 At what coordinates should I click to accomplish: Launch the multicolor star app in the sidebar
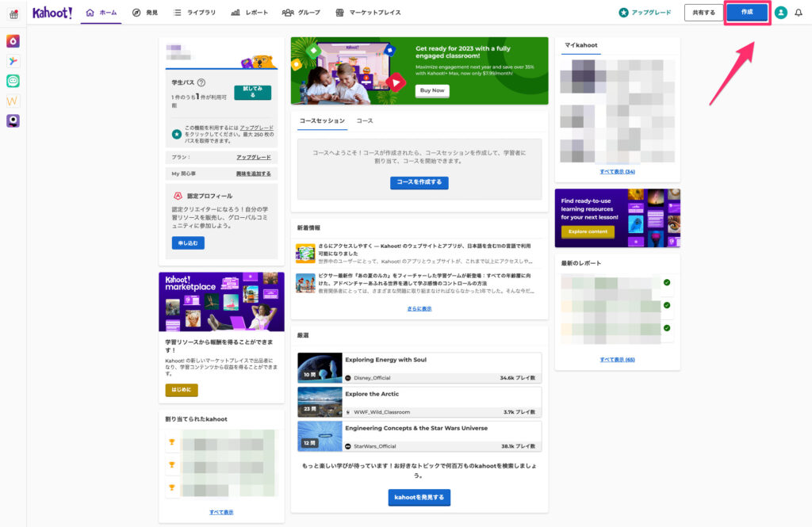pos(13,61)
